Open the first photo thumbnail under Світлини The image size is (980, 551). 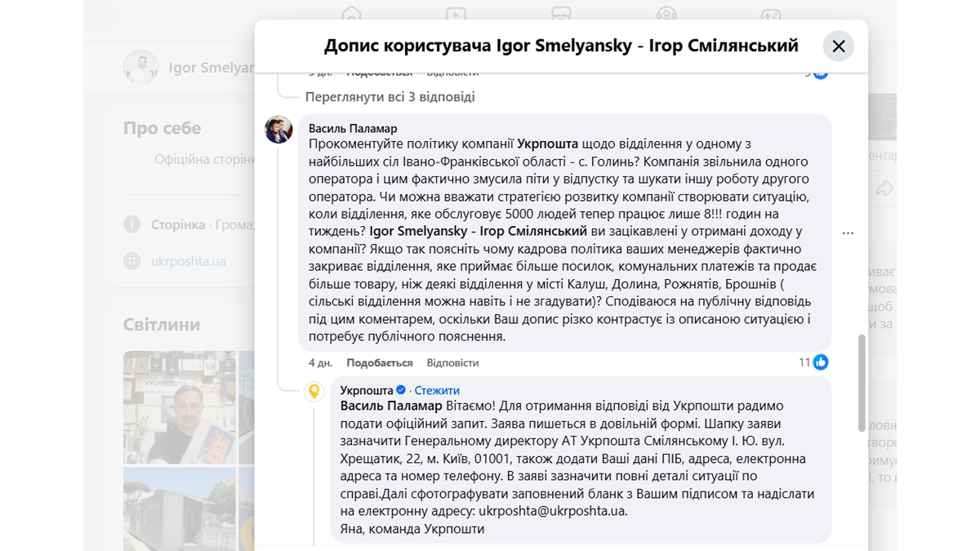[179, 406]
